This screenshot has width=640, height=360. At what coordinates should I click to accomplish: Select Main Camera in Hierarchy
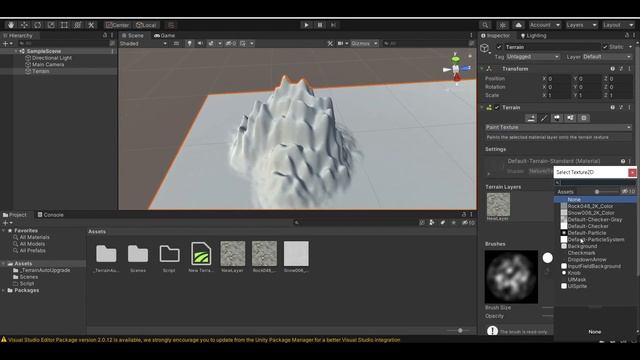48,64
